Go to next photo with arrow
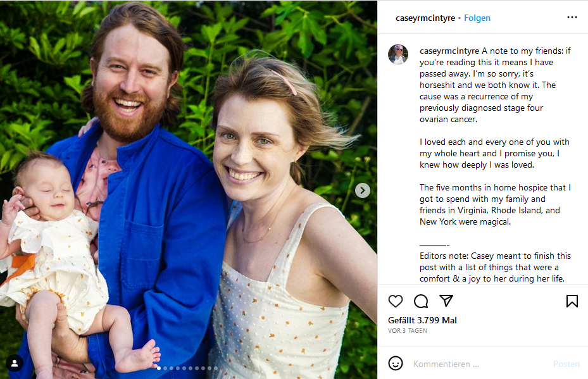Image resolution: width=588 pixels, height=379 pixels. (362, 190)
